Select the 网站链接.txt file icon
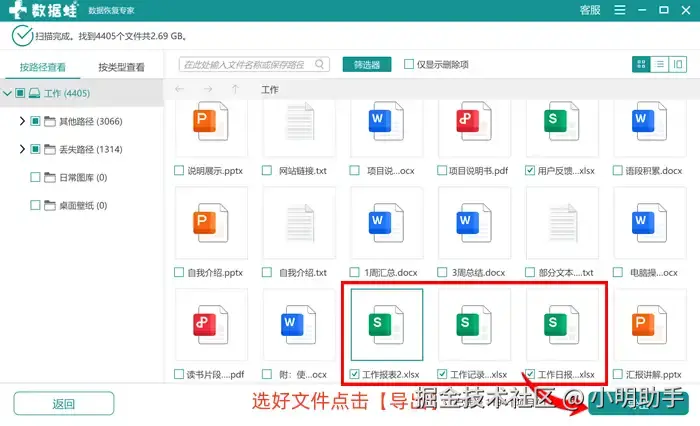This screenshot has width=700, height=426. click(300, 121)
